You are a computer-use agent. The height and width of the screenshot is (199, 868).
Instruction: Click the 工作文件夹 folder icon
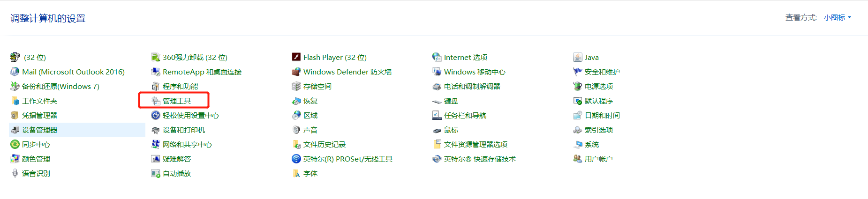point(15,101)
